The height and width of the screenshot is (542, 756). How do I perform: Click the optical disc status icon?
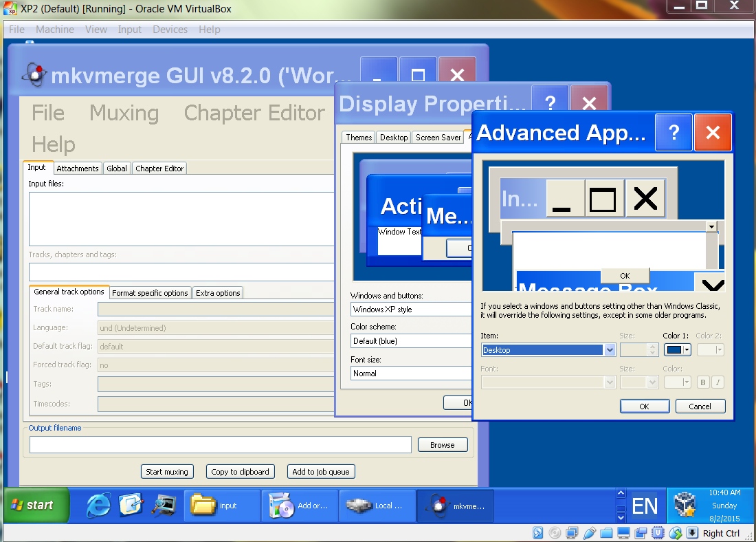coord(555,533)
